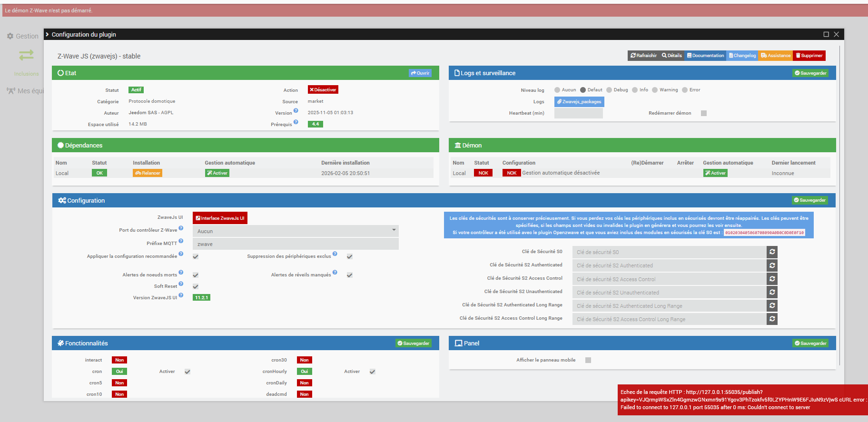Click the Préfixe MQTT input field
The image size is (868, 422).
(x=296, y=244)
